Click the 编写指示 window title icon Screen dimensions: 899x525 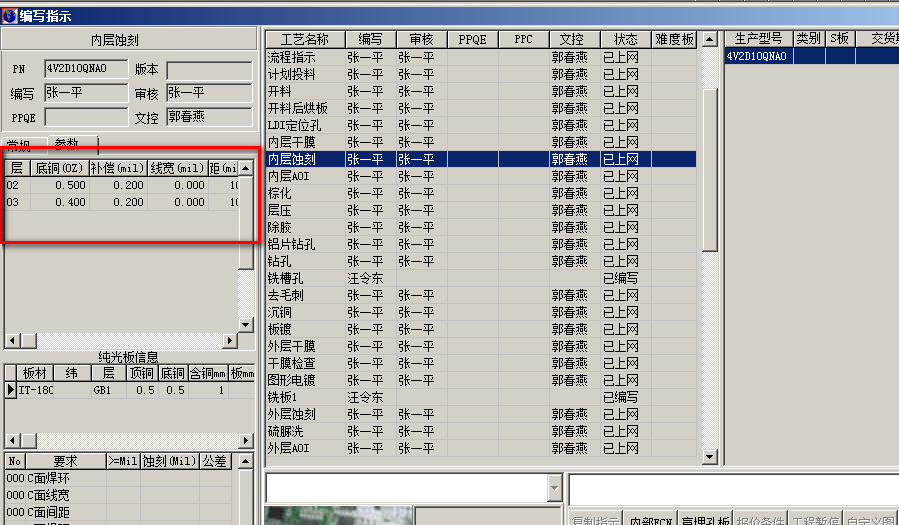9,15
